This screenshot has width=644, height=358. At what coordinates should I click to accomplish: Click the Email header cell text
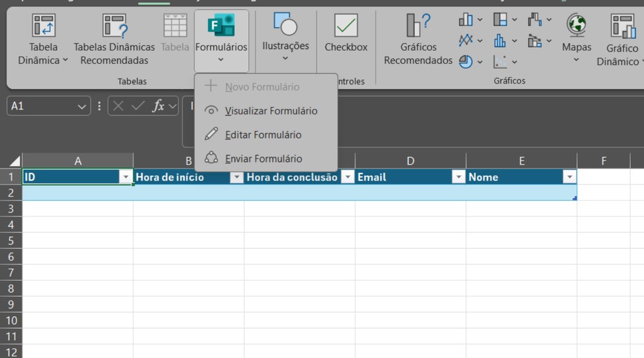(x=372, y=177)
